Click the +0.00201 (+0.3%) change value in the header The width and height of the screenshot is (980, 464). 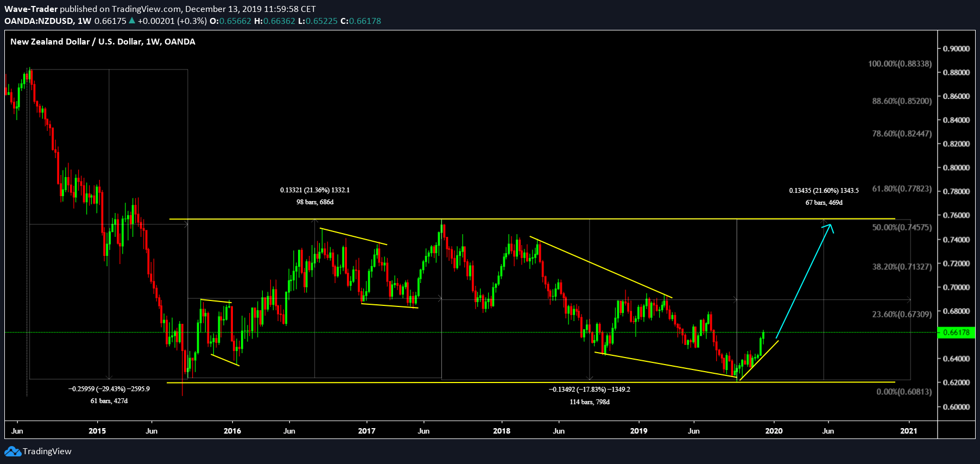(172, 21)
